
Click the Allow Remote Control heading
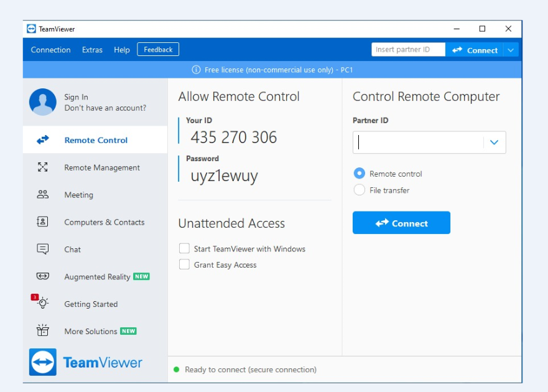point(239,96)
